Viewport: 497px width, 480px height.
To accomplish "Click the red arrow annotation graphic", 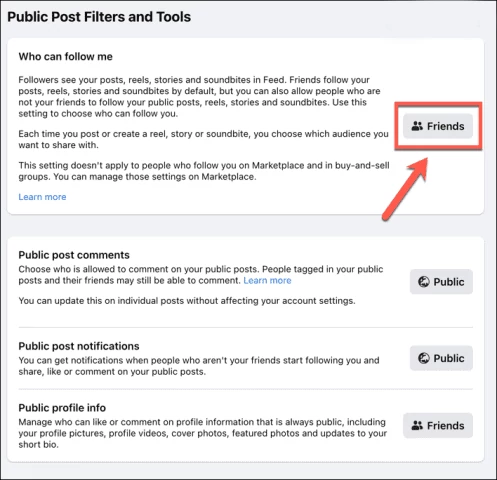I will click(x=405, y=189).
